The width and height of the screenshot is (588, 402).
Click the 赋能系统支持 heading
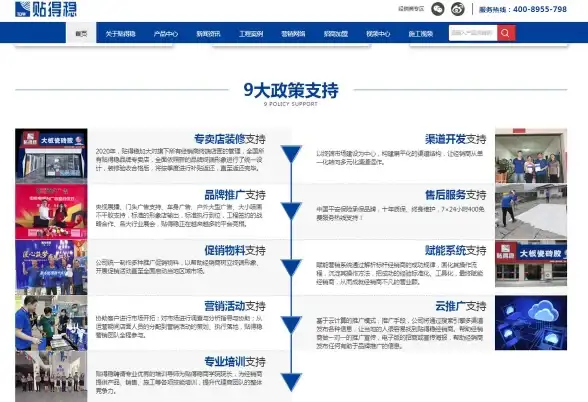[x=455, y=250]
